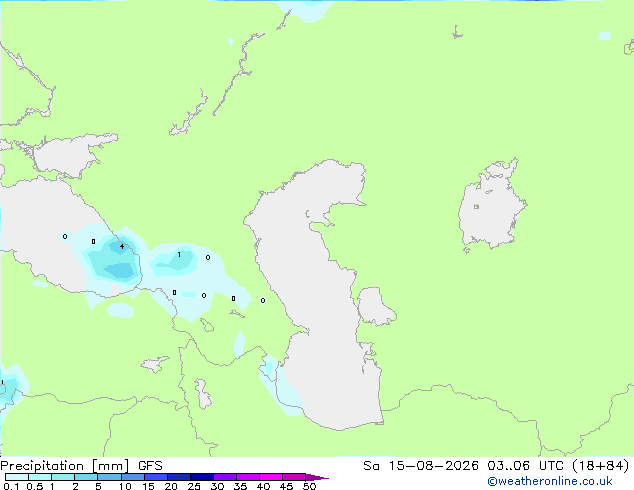Click legend label "50"
The image size is (634, 490).
[309, 486]
